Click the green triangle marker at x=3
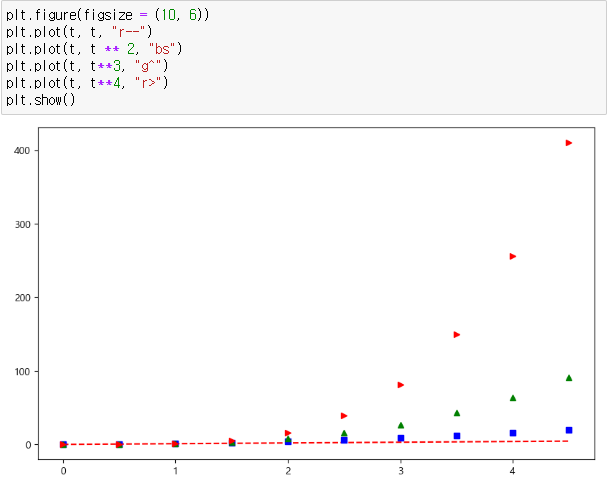607x483 pixels. point(401,425)
